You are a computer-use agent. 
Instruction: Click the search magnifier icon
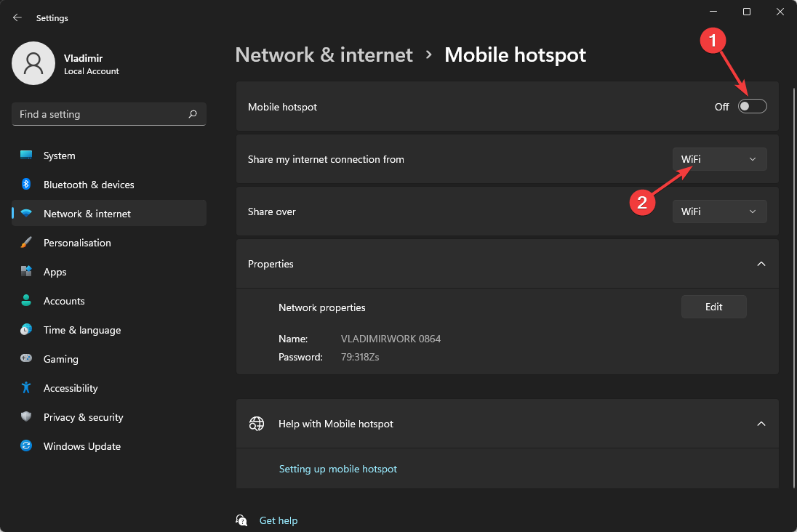coord(193,114)
